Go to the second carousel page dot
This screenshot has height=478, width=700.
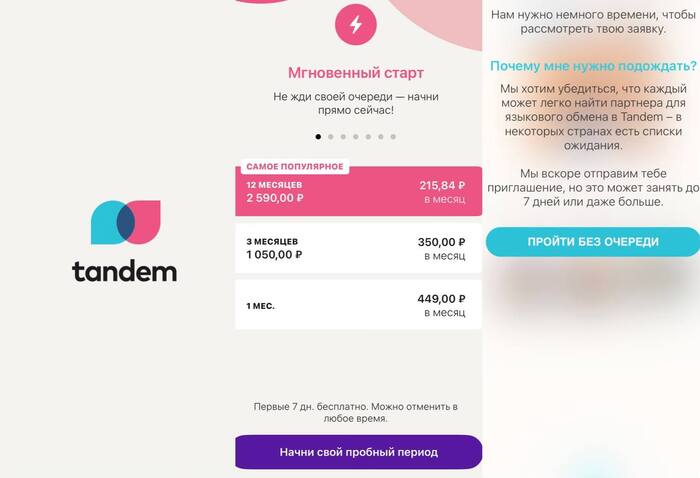click(x=330, y=136)
